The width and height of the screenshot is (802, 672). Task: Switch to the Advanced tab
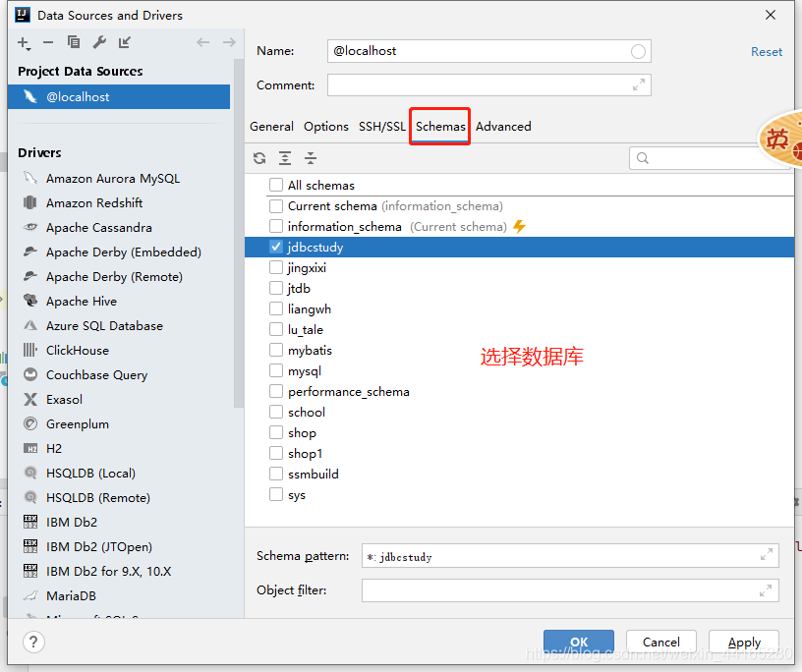503,127
